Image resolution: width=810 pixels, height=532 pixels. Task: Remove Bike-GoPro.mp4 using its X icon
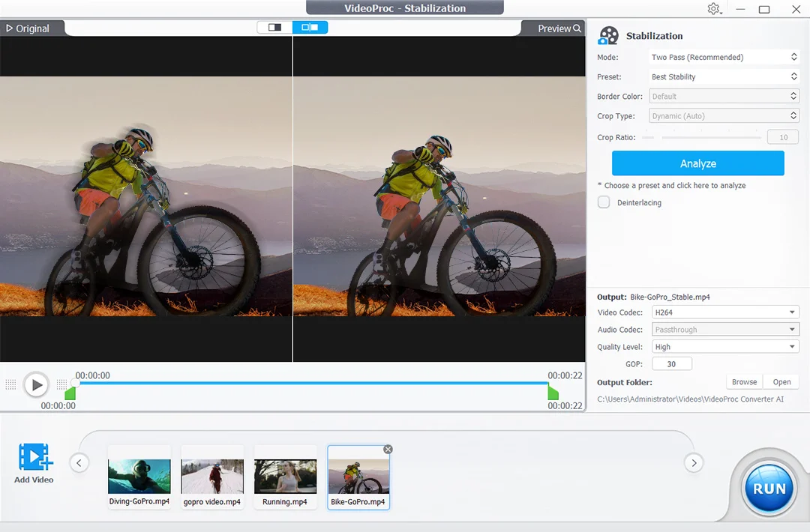[388, 449]
